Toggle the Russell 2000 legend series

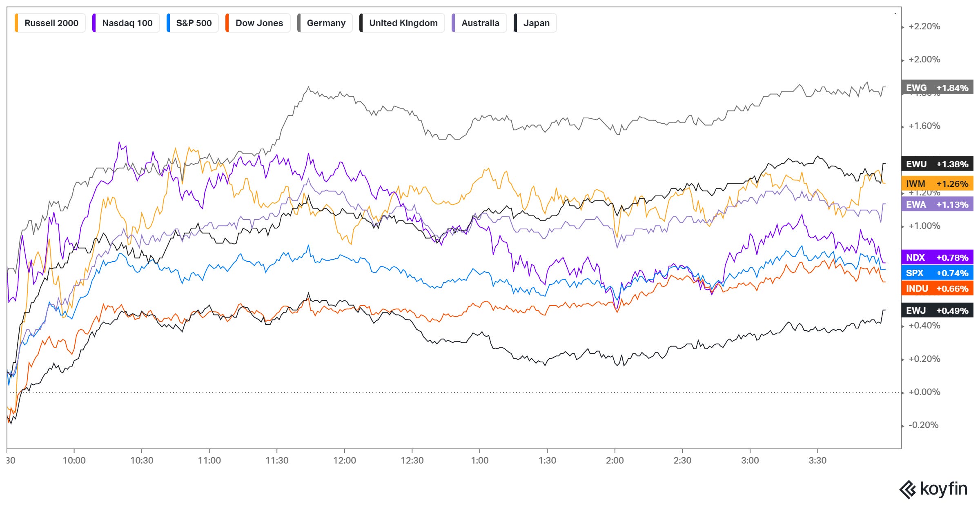[50, 23]
